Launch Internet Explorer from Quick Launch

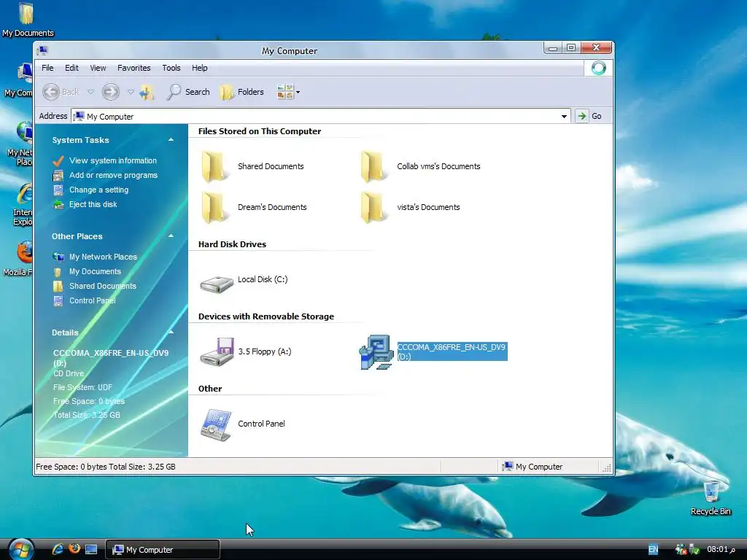58,549
